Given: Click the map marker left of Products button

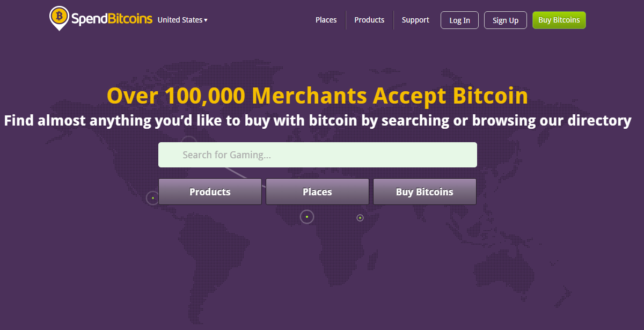Looking at the screenshot, I should [153, 198].
